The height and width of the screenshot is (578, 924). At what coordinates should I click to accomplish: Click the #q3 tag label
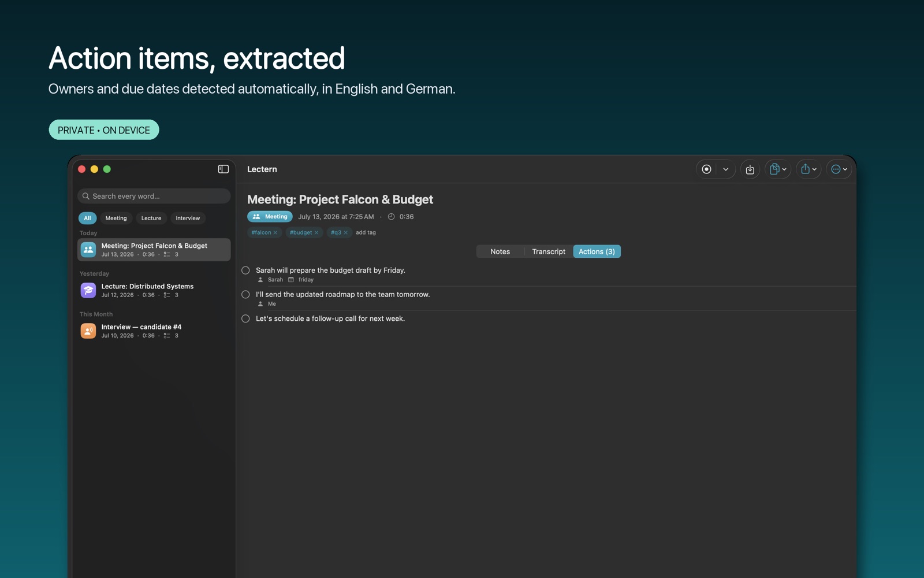[x=336, y=232]
